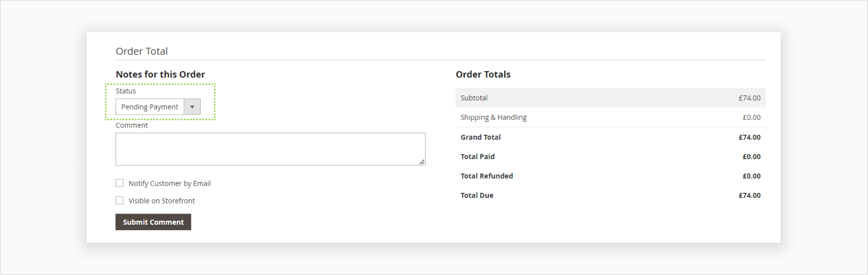Click the Order Totals heading
The height and width of the screenshot is (275, 868).
tap(483, 74)
